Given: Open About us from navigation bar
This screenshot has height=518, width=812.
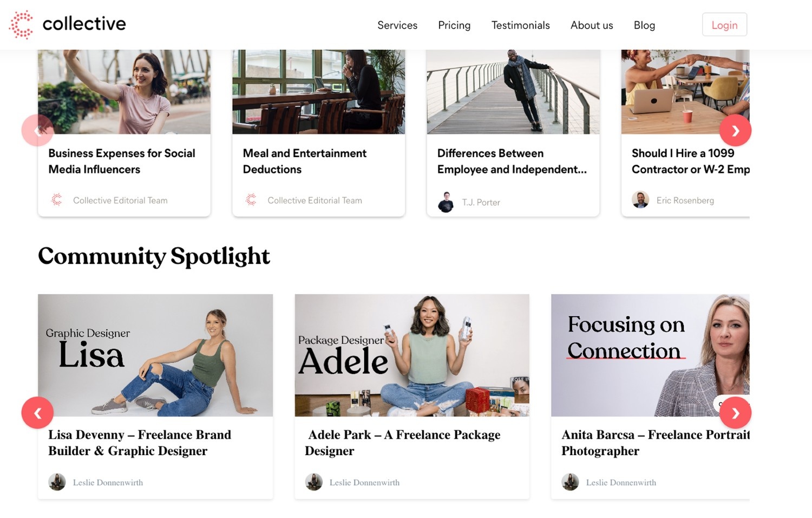Looking at the screenshot, I should tap(592, 25).
